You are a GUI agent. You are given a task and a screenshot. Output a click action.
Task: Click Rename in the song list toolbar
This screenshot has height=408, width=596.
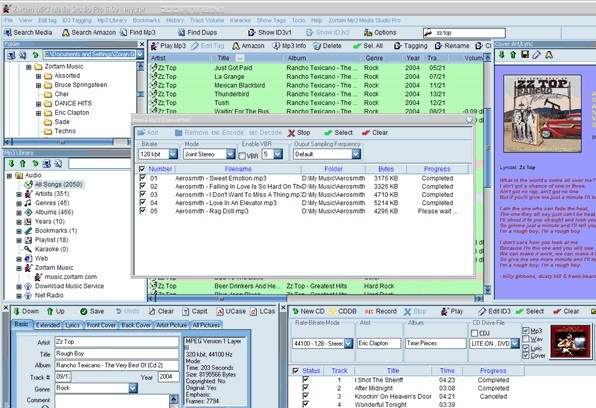pyautogui.click(x=452, y=46)
